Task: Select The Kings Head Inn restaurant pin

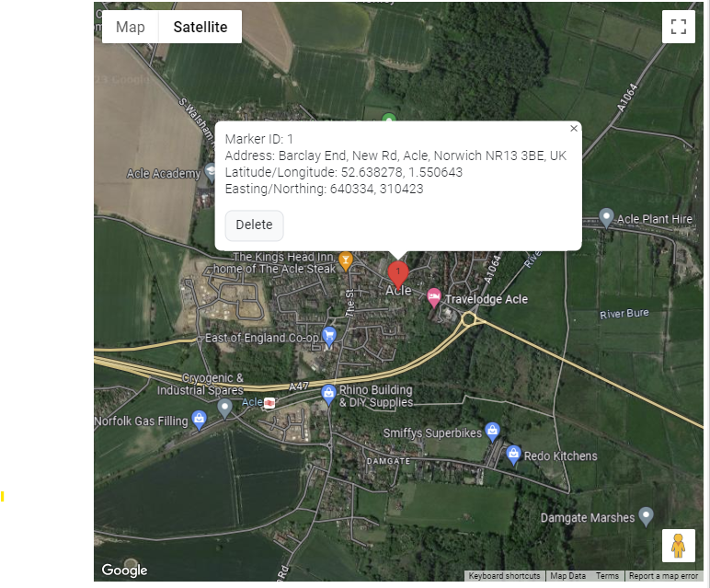Action: [x=346, y=260]
